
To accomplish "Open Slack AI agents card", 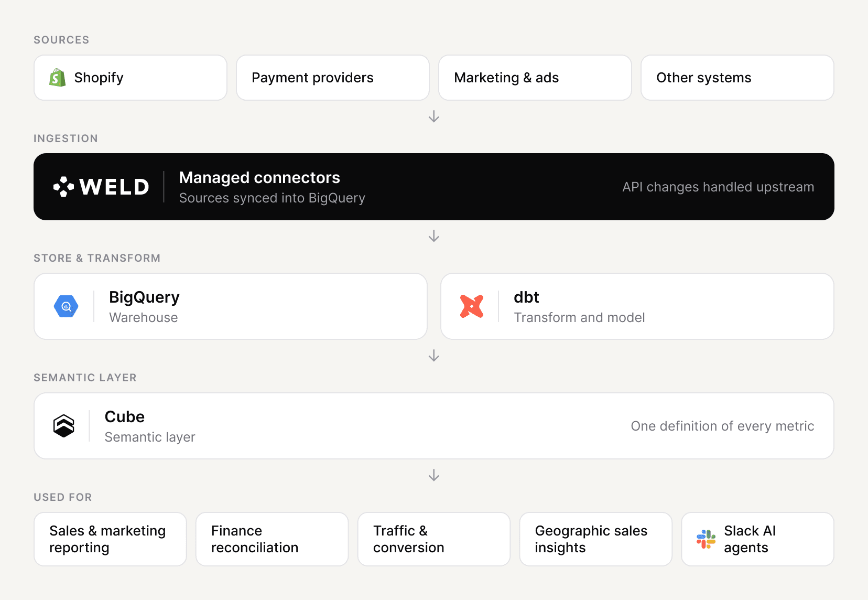I will click(x=758, y=539).
